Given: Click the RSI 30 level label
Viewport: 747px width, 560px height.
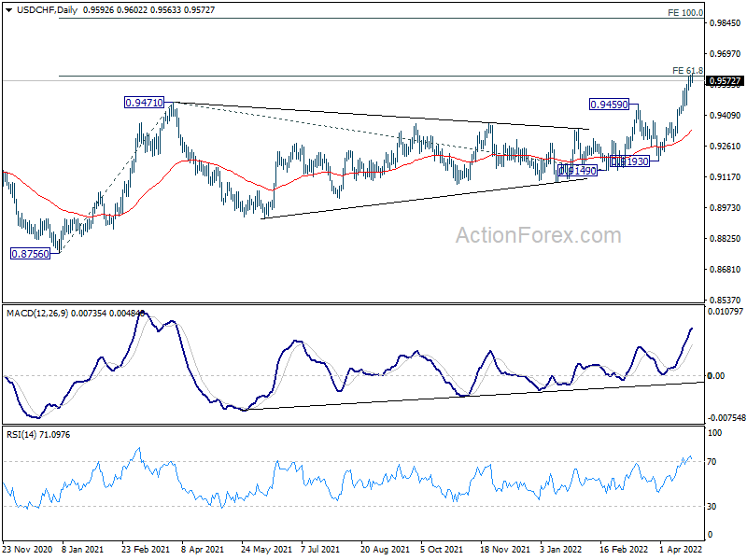Looking at the screenshot, I should [712, 507].
